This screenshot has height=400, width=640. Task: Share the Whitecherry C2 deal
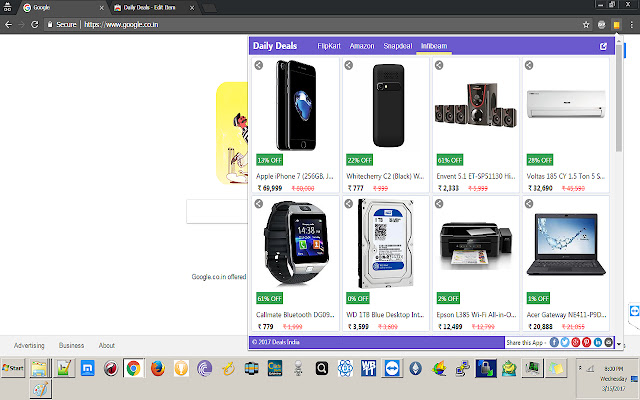349,65
